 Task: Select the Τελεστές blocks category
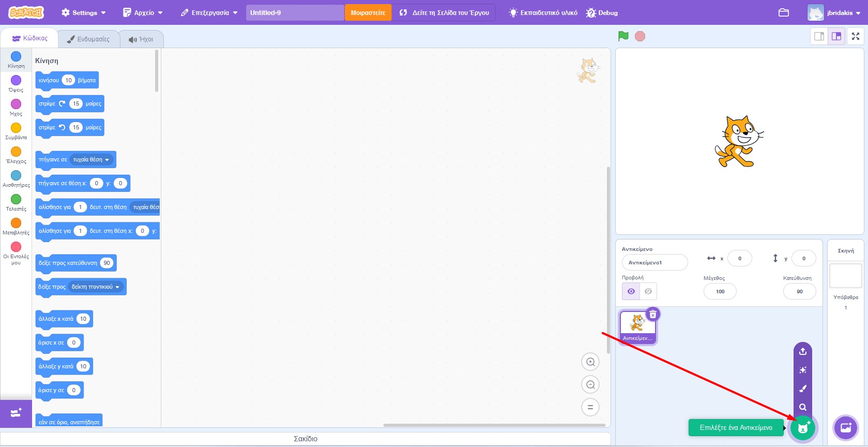coord(16,203)
